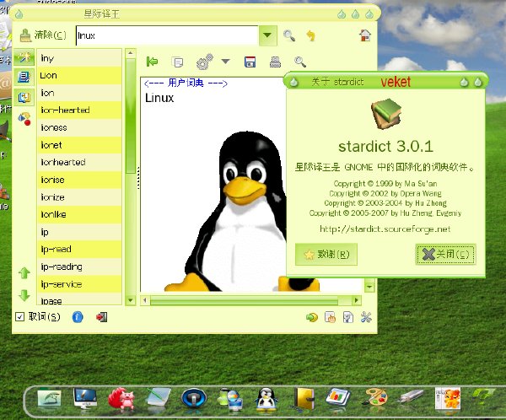
Task: Click the yellow undo arrow icon
Action: (x=310, y=35)
